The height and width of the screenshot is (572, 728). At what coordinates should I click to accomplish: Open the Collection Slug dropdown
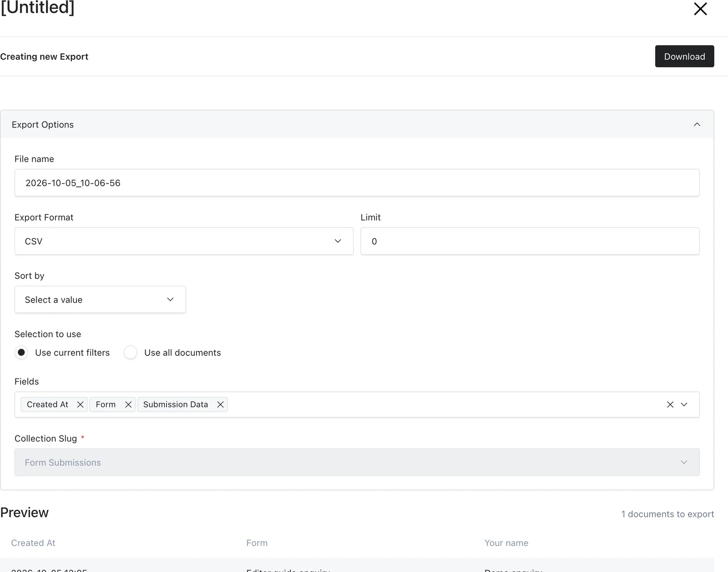357,462
